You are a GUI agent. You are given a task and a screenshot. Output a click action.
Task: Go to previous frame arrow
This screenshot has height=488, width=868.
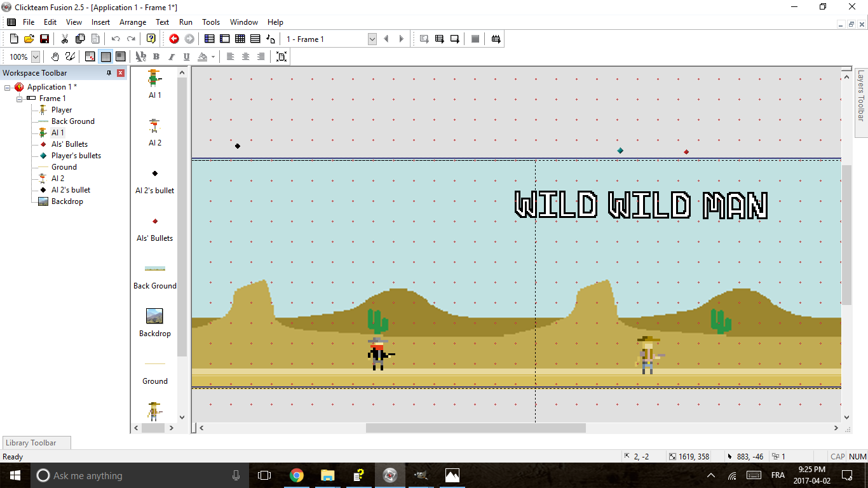tap(386, 39)
